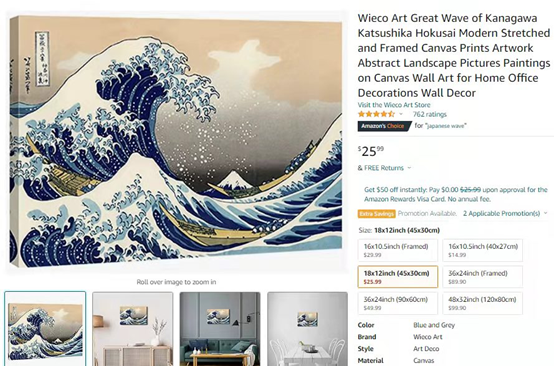Screen dimensions: 554x366
Task: Open the 762 ratings link
Action: point(430,114)
